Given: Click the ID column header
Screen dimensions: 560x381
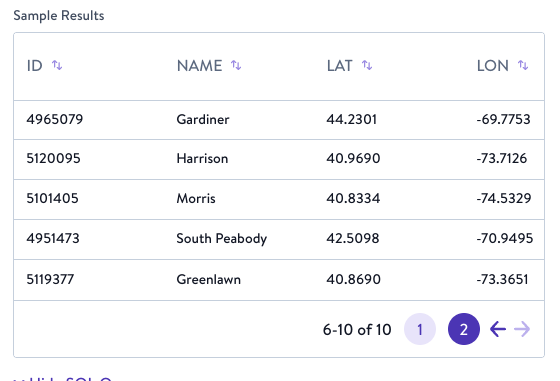Looking at the screenshot, I should pyautogui.click(x=35, y=66).
